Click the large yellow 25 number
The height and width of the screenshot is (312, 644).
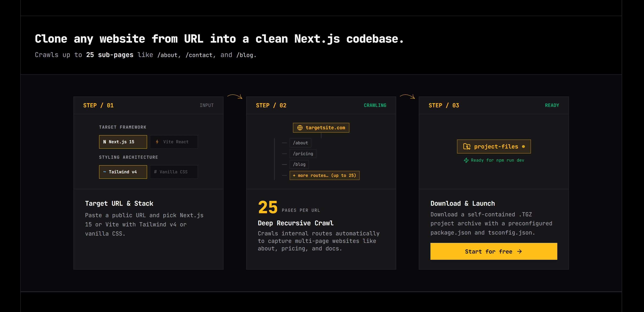click(267, 207)
